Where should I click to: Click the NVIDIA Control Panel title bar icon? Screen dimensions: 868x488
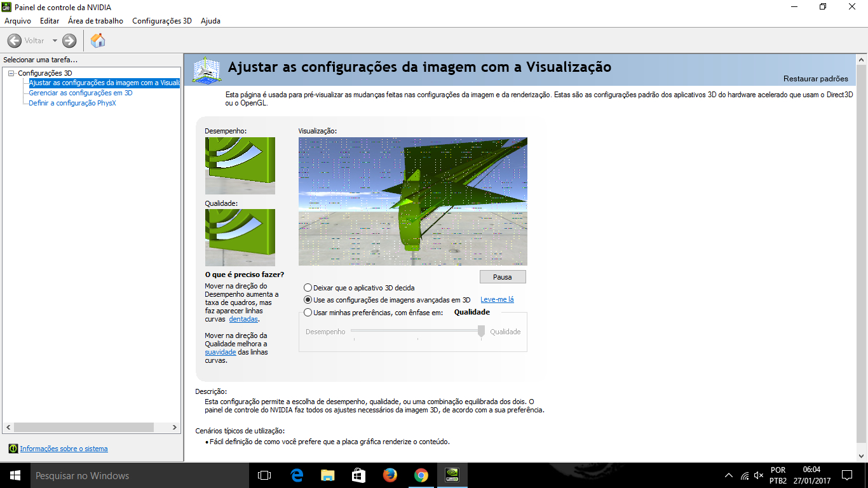click(7, 7)
